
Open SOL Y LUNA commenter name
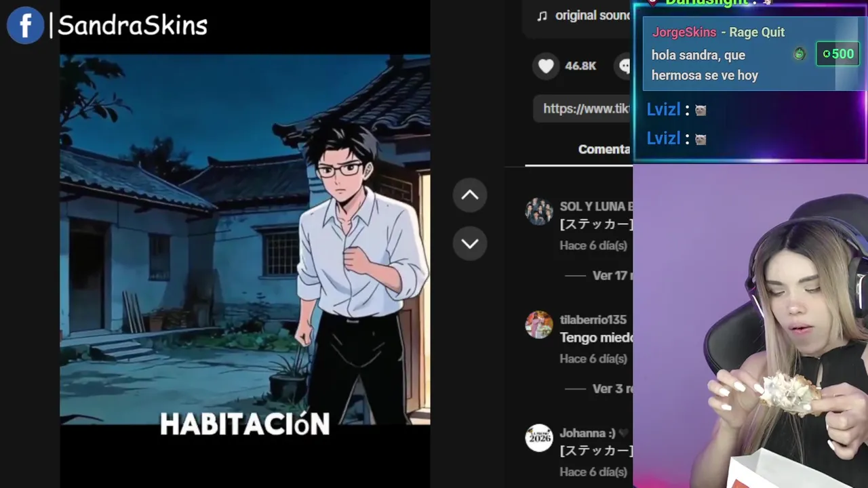point(596,206)
